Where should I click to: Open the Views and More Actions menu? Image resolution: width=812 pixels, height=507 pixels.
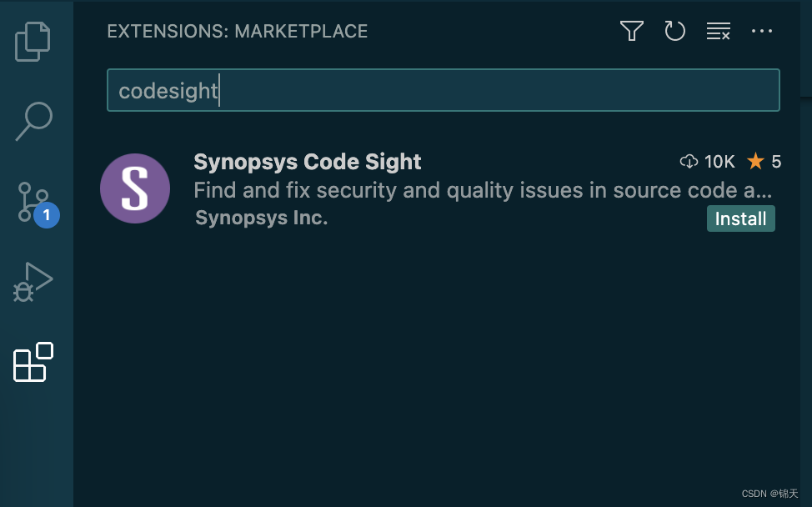[762, 31]
